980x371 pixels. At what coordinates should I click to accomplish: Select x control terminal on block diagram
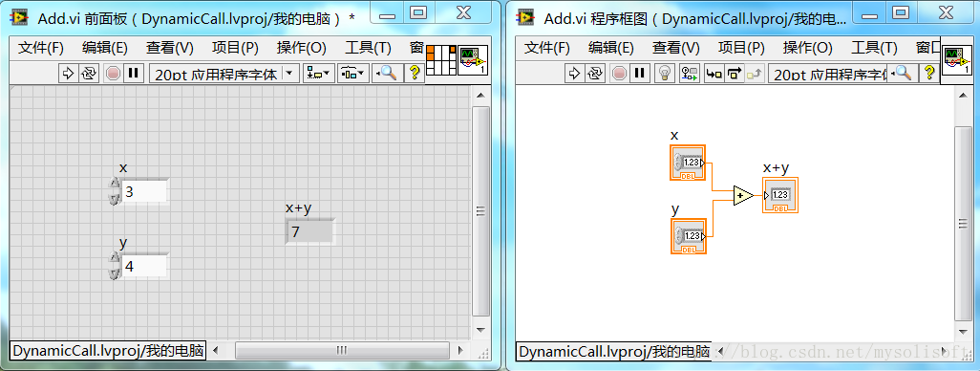click(x=688, y=163)
